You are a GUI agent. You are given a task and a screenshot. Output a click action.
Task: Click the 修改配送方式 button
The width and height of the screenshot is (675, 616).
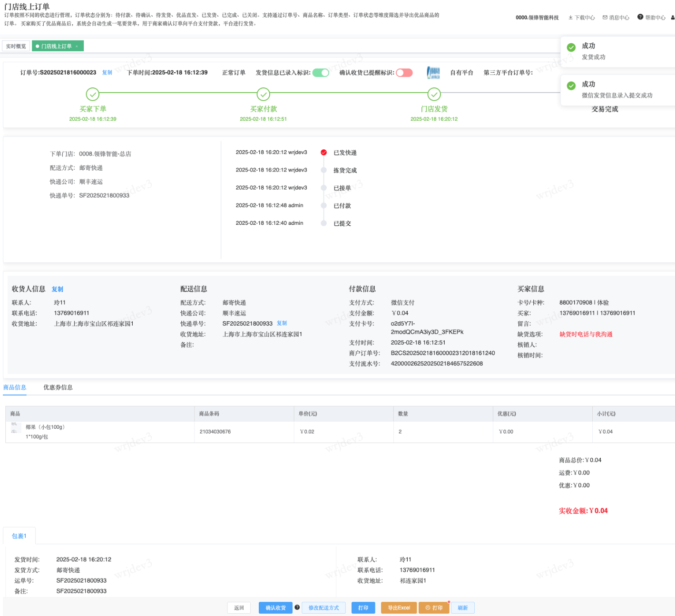323,608
